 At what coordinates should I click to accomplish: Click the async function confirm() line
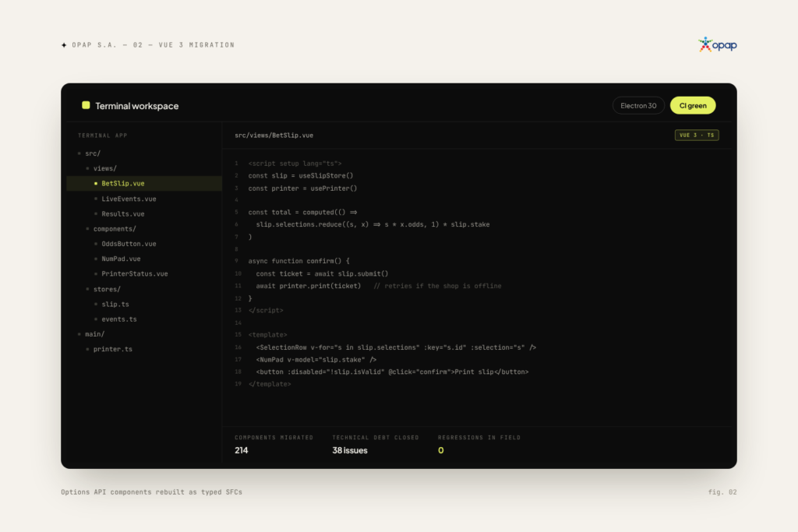click(x=298, y=261)
